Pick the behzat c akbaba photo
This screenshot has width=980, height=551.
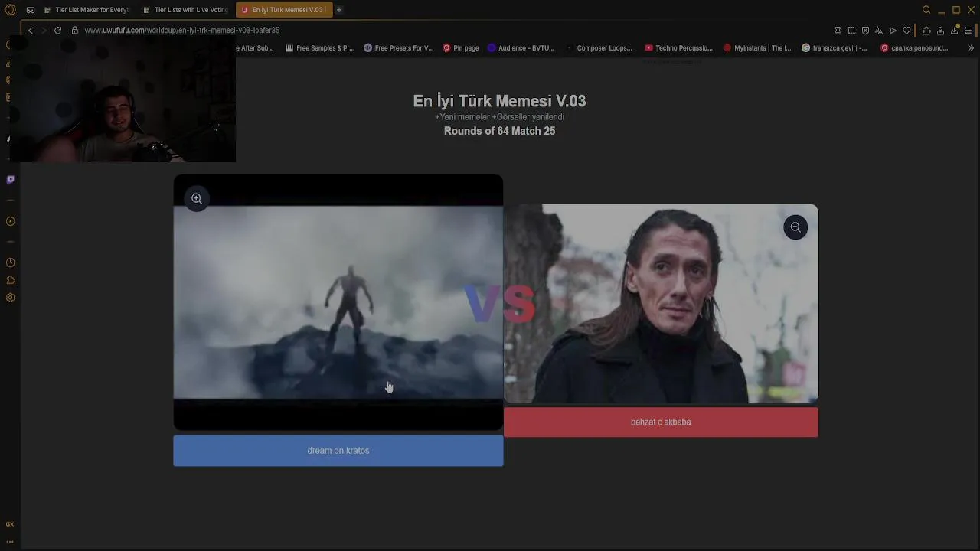[661, 303]
